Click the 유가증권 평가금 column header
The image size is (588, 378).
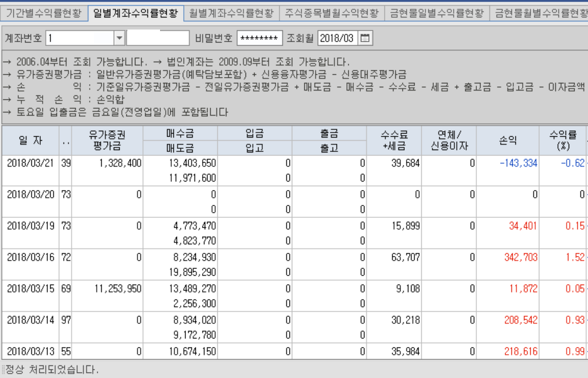(107, 141)
